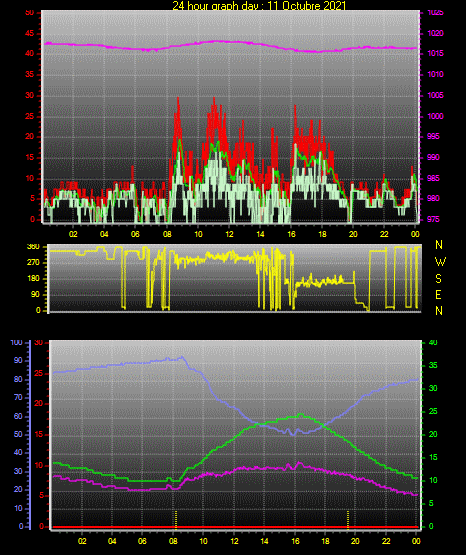Click the 08 hour label under wind graph
466x555 pixels.
[167, 234]
